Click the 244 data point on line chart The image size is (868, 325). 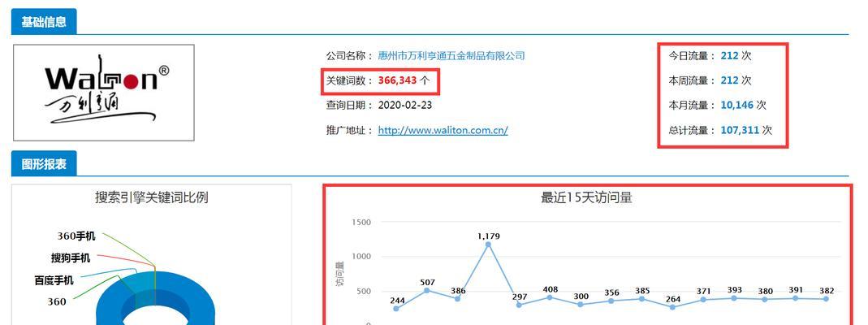point(395,309)
